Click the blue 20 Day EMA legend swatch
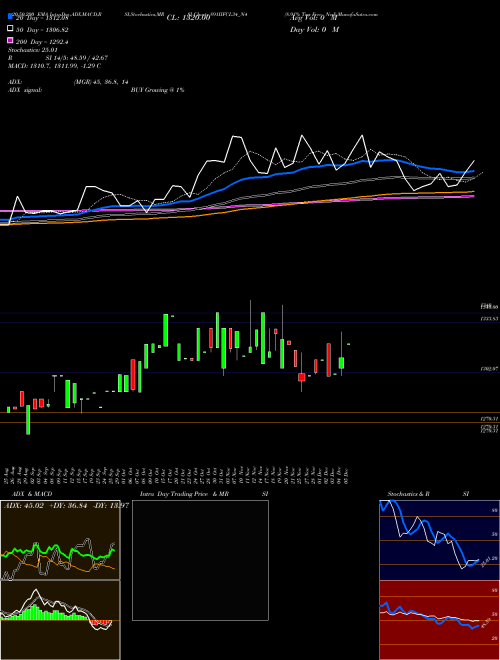The height and width of the screenshot is (660, 500). click(10, 17)
